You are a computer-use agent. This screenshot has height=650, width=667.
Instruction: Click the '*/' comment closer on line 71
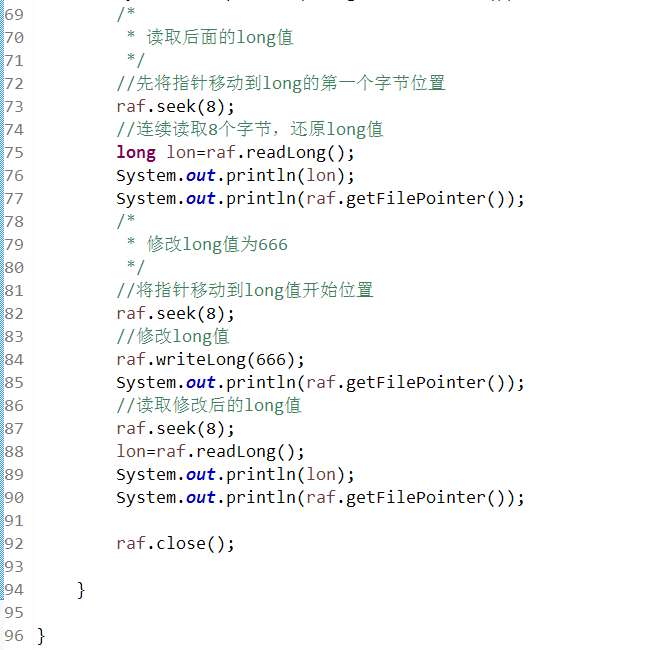pyautogui.click(x=136, y=60)
